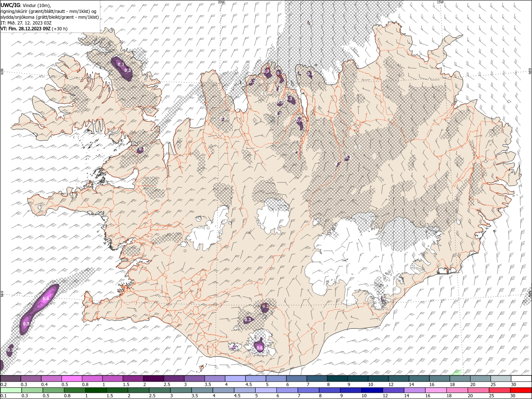Select the dark mauve 0.2 swatch in upper legend
This screenshot has width=532, height=399.
pyautogui.click(x=11, y=379)
